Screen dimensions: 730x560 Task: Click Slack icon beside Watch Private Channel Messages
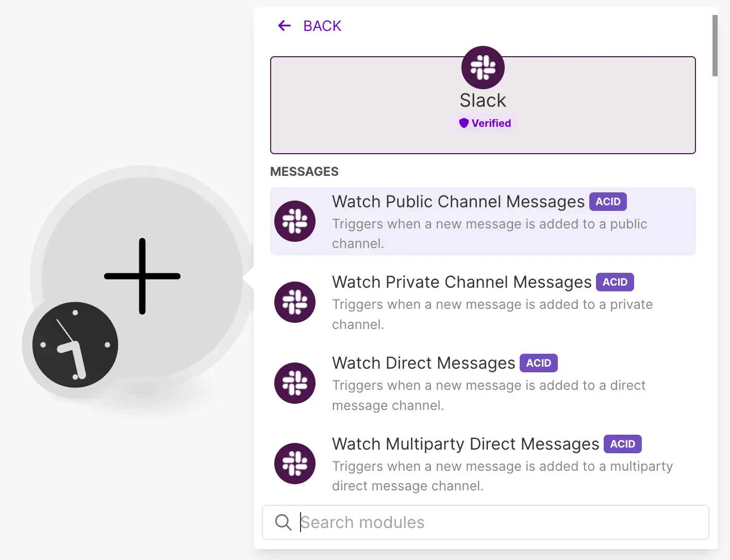(295, 302)
